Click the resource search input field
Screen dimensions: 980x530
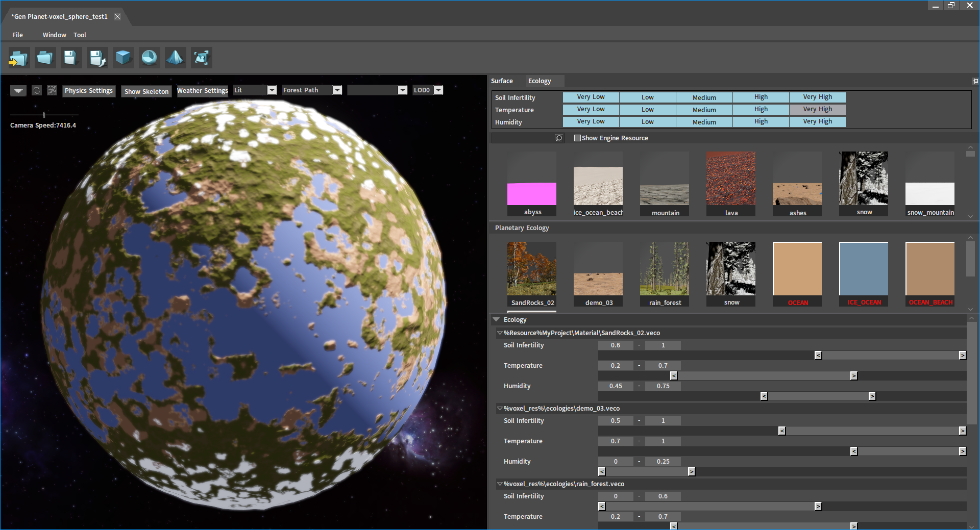[523, 138]
